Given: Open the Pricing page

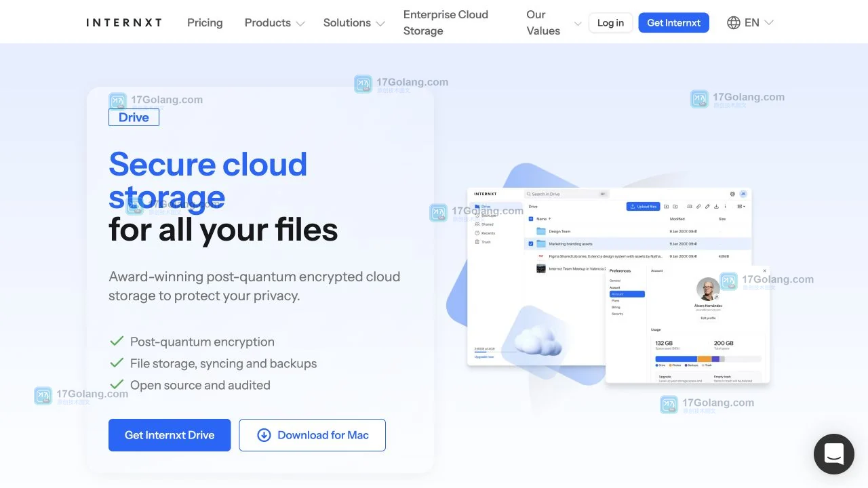Looking at the screenshot, I should coord(205,22).
